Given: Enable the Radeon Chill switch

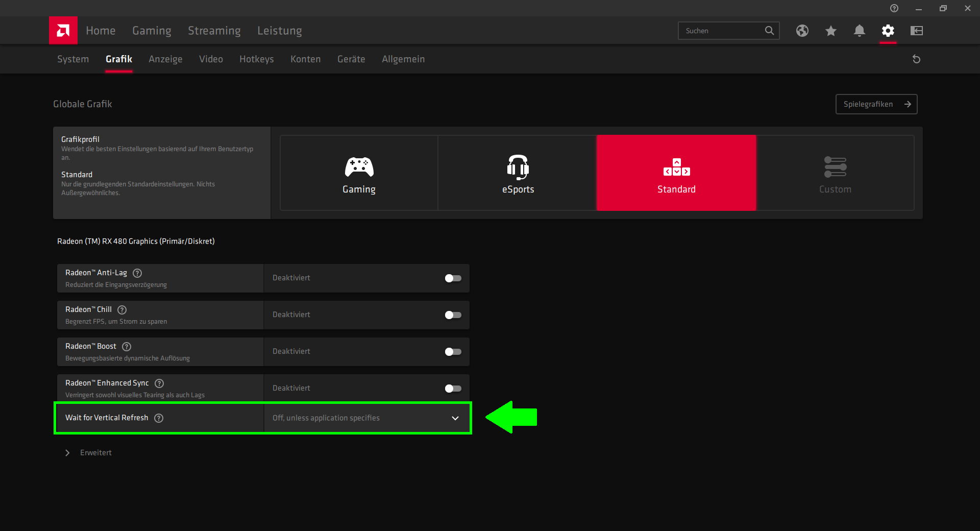Looking at the screenshot, I should click(453, 315).
